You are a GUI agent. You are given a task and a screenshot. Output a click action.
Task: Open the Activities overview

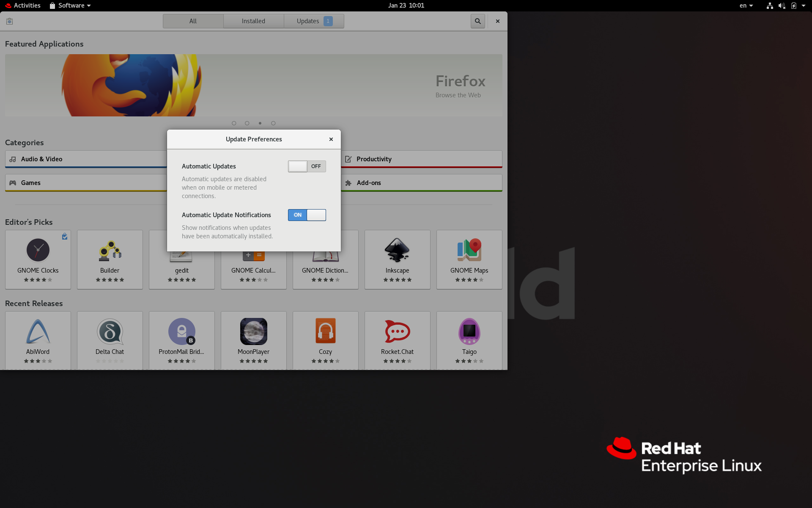tap(23, 6)
